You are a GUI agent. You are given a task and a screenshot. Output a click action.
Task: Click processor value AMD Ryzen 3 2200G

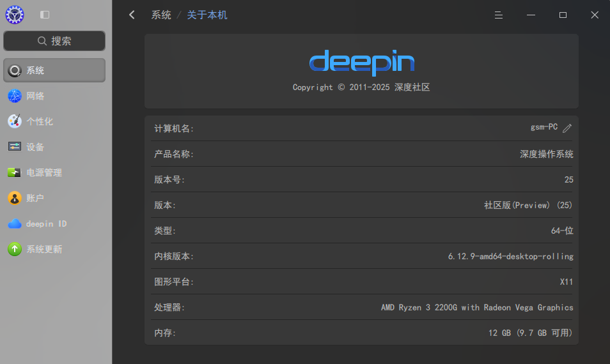point(477,307)
